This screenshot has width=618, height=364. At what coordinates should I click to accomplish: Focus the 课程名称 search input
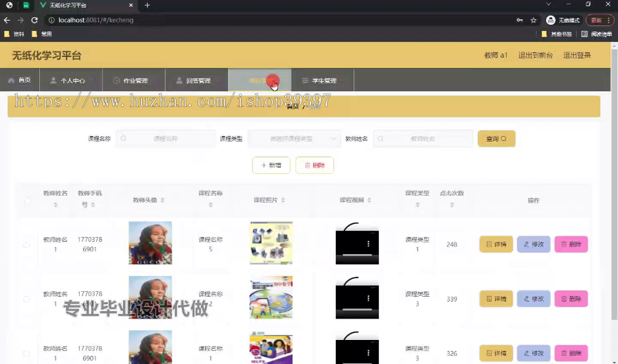click(166, 139)
